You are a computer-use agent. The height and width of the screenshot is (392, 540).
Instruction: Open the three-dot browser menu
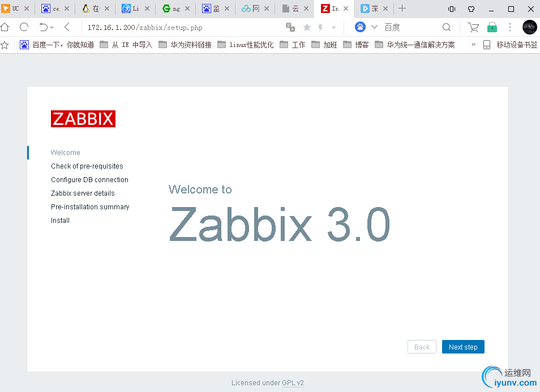tap(510, 27)
